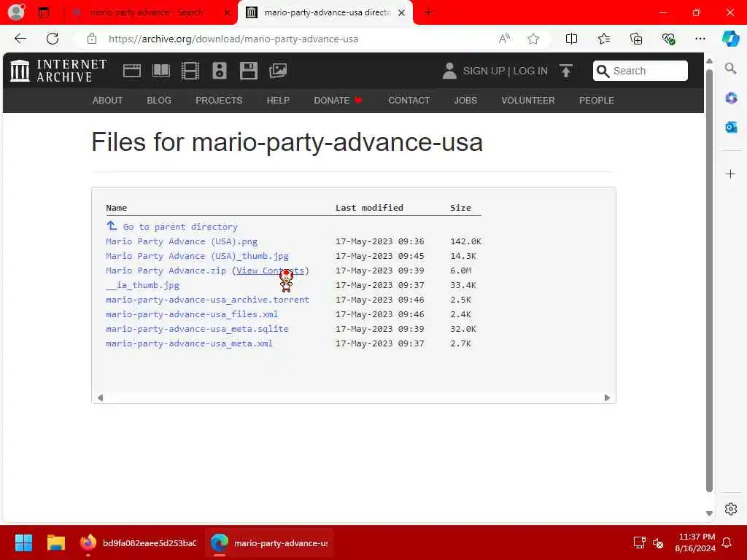This screenshot has height=560, width=747.
Task: Open the notifications bell in system tray
Action: click(727, 542)
